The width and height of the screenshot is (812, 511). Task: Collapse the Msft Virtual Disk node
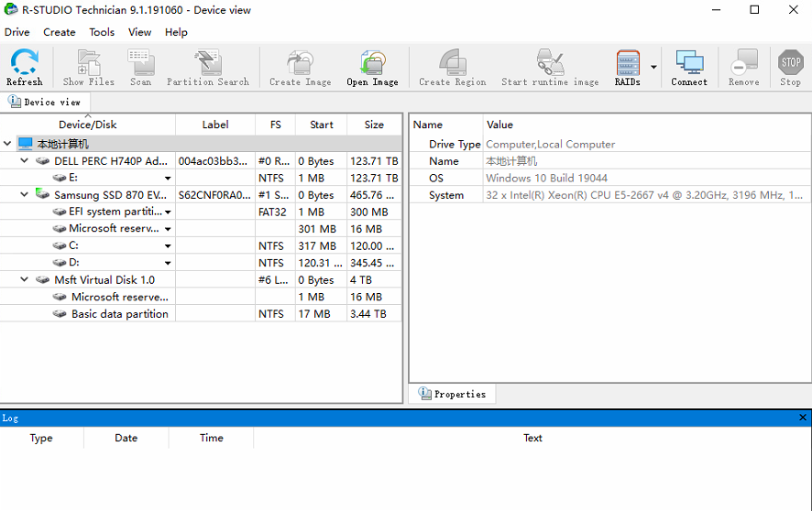pyautogui.click(x=24, y=279)
